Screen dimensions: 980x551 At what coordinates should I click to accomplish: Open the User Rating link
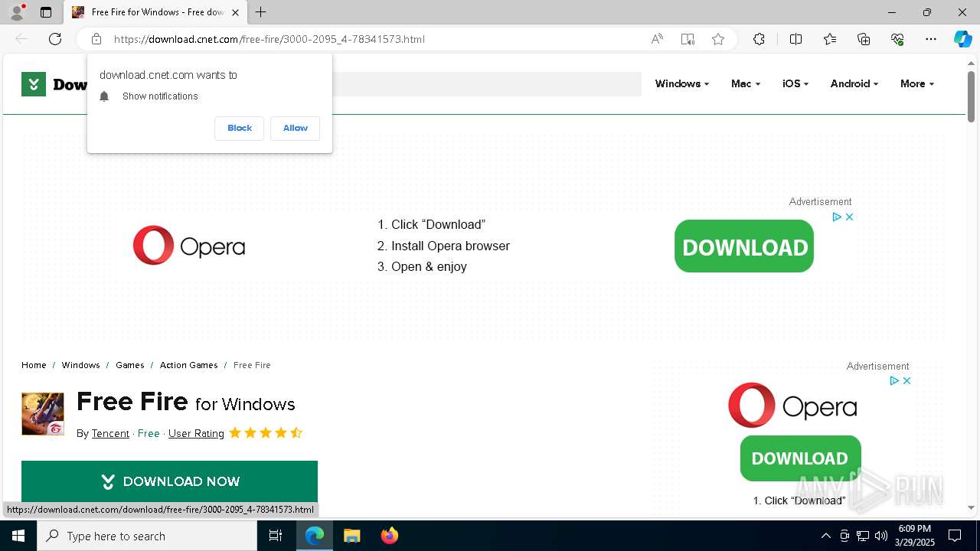click(196, 433)
